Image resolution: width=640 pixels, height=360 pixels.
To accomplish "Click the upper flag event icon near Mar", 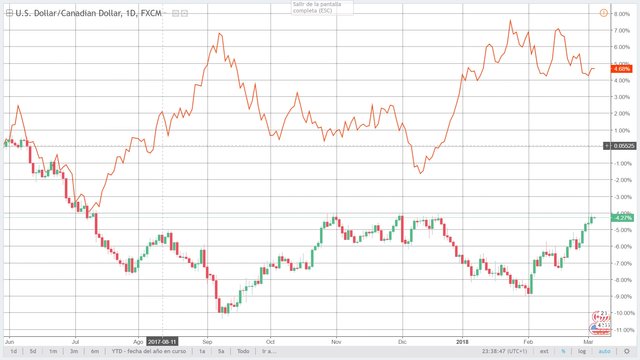I will [601, 316].
